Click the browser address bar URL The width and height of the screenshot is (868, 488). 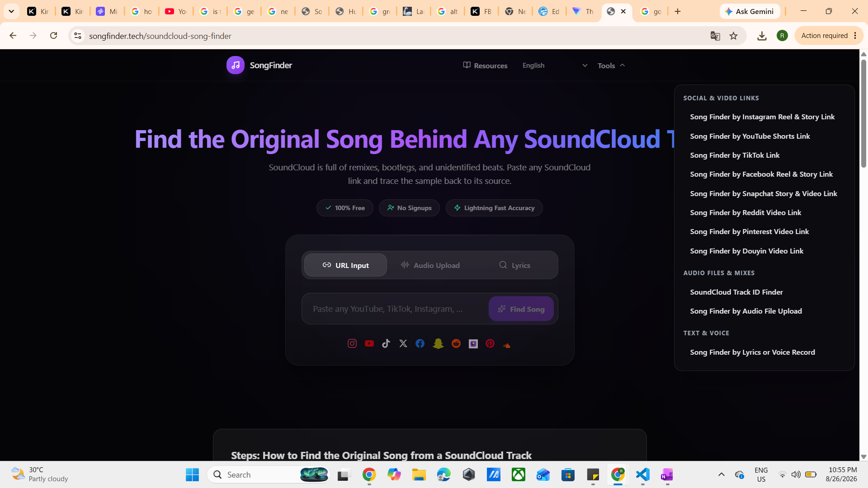pos(160,36)
